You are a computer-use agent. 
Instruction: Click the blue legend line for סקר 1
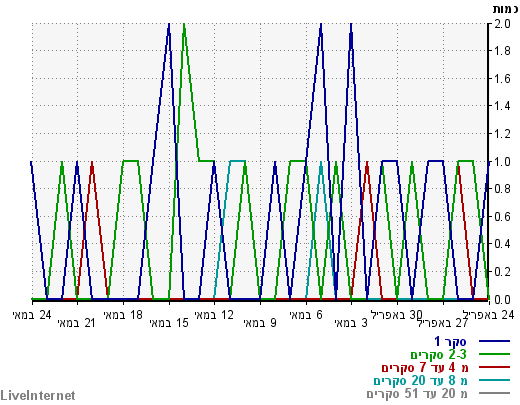pos(495,341)
